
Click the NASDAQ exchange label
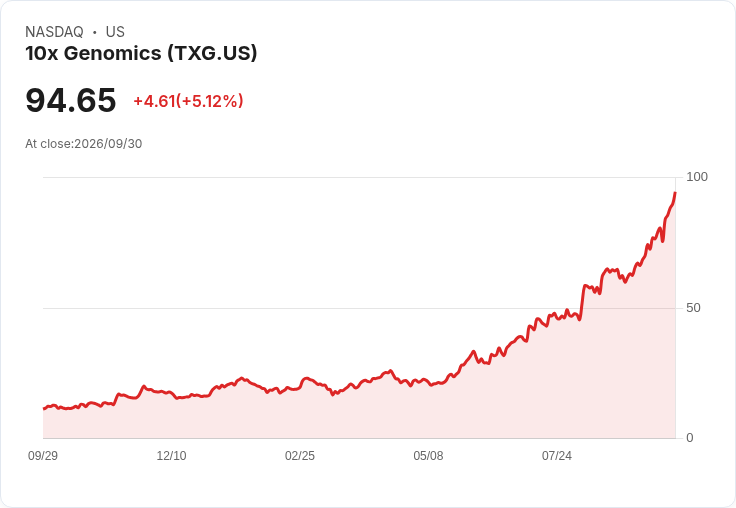tap(54, 32)
